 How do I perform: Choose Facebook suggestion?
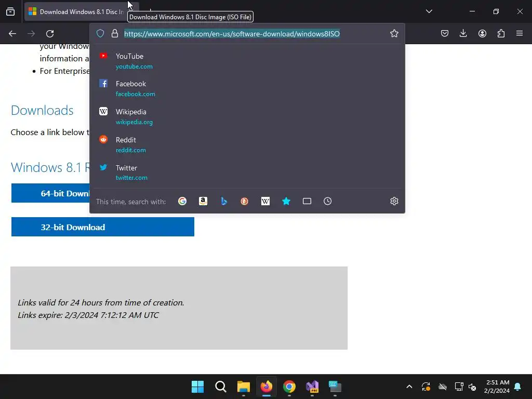tap(247, 88)
